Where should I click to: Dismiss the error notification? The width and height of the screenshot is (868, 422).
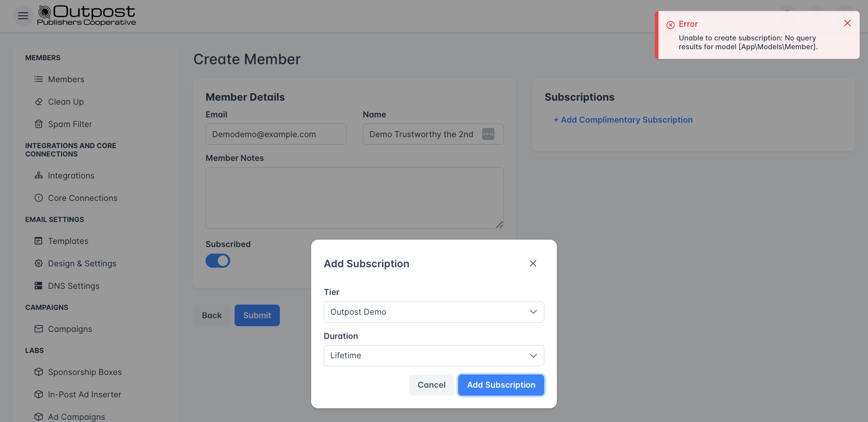pyautogui.click(x=847, y=23)
